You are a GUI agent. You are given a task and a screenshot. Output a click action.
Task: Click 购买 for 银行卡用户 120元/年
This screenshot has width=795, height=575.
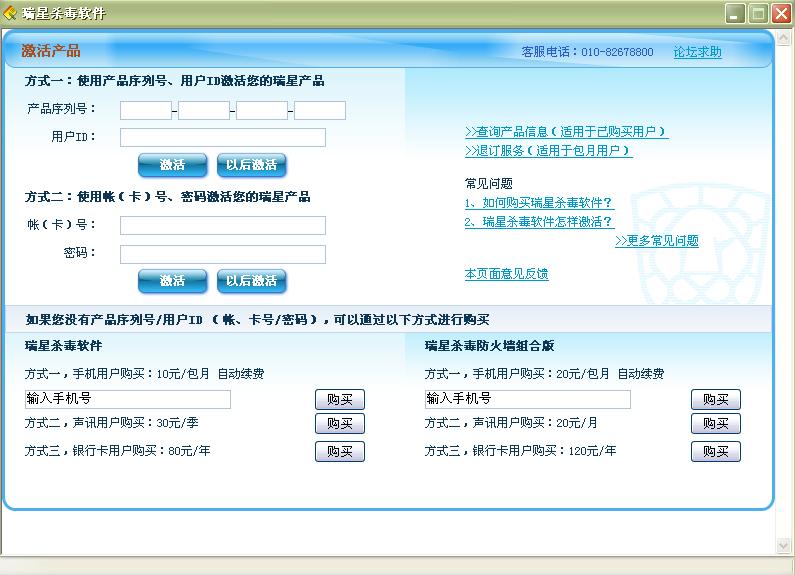[716, 451]
